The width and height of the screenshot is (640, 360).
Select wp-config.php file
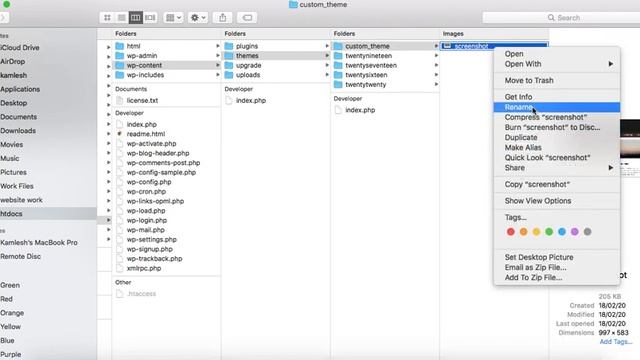click(149, 182)
